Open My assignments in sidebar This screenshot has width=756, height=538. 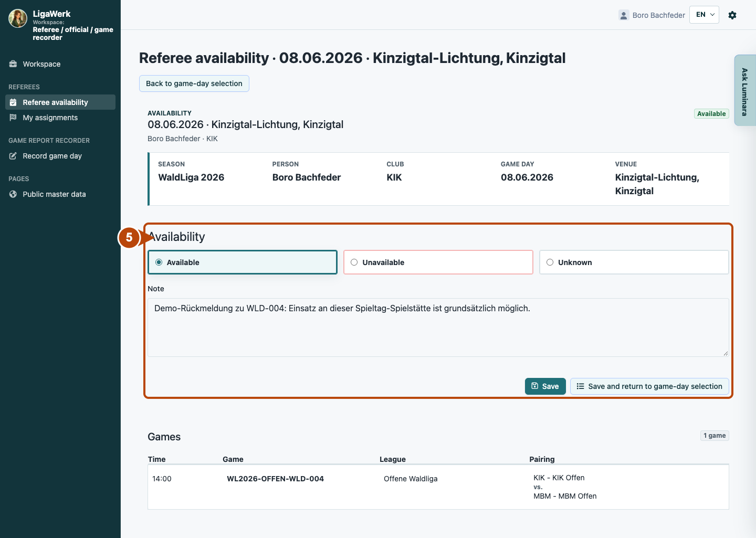click(x=60, y=118)
